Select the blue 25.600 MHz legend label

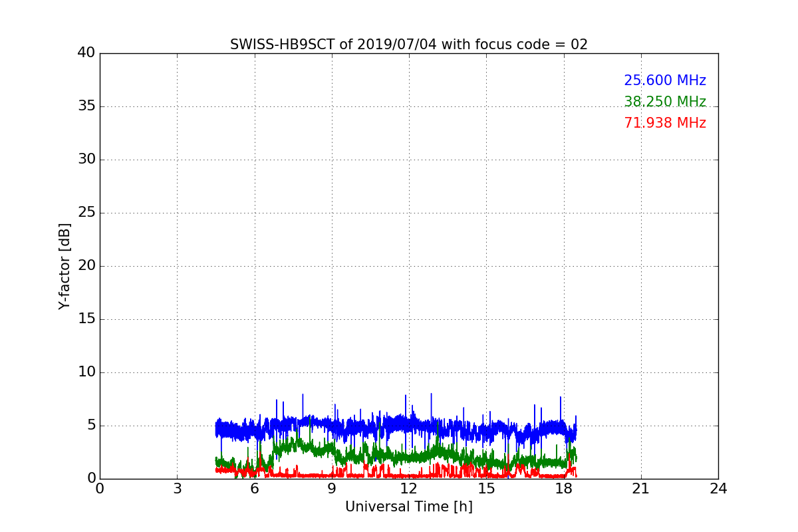click(x=665, y=80)
